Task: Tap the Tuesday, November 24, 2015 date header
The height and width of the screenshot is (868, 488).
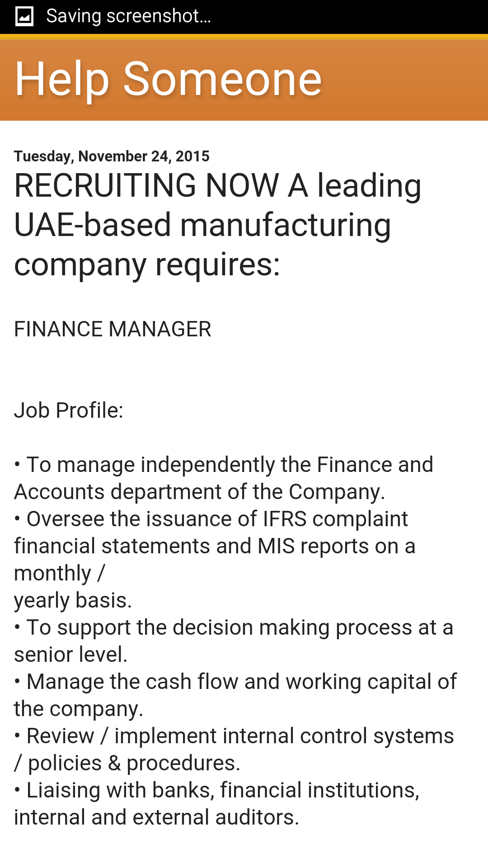Action: 112,156
